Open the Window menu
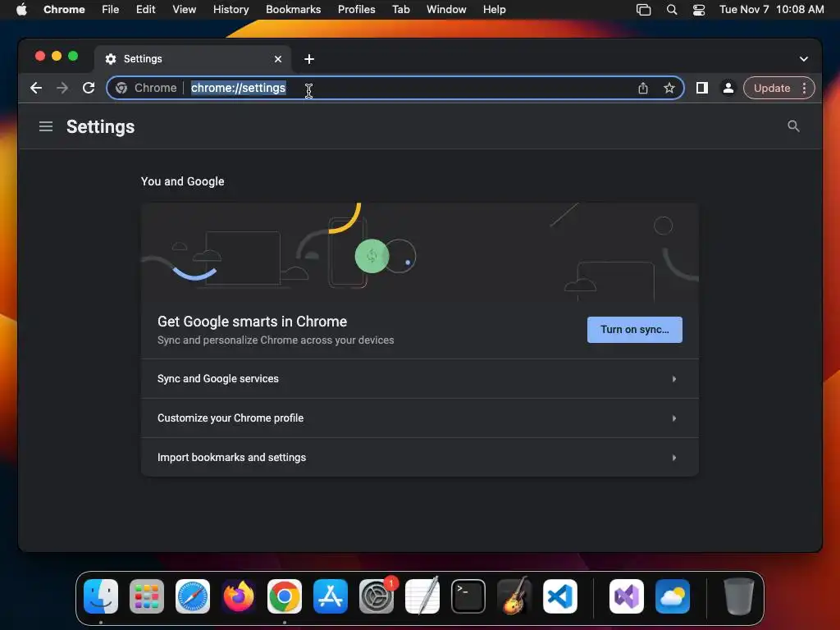Image resolution: width=840 pixels, height=630 pixels. pyautogui.click(x=446, y=10)
